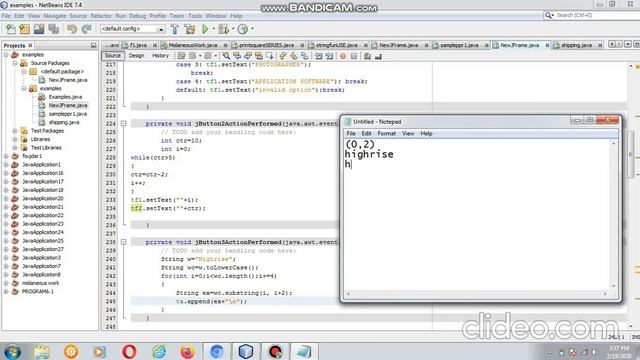Open the default config dropdown
This screenshot has height=360, width=640.
click(x=133, y=29)
